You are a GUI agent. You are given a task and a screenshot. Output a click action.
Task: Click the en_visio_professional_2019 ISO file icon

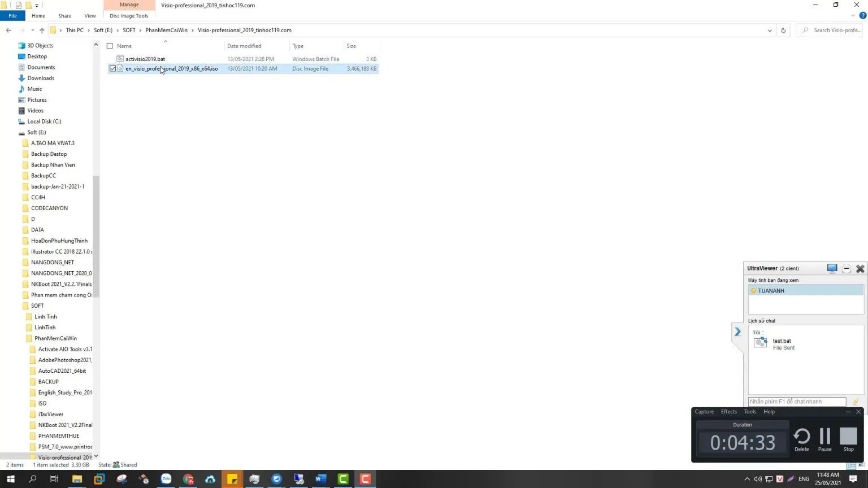(120, 68)
